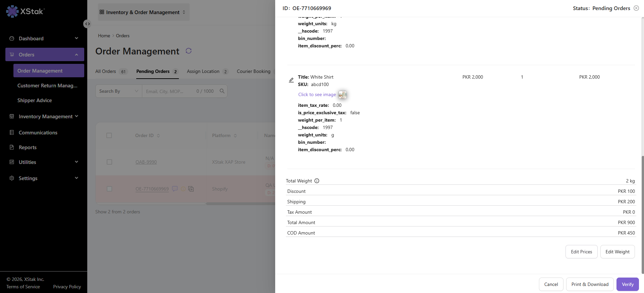Tick the select-all orders checkbox
Image resolution: width=644 pixels, height=293 pixels.
109,135
